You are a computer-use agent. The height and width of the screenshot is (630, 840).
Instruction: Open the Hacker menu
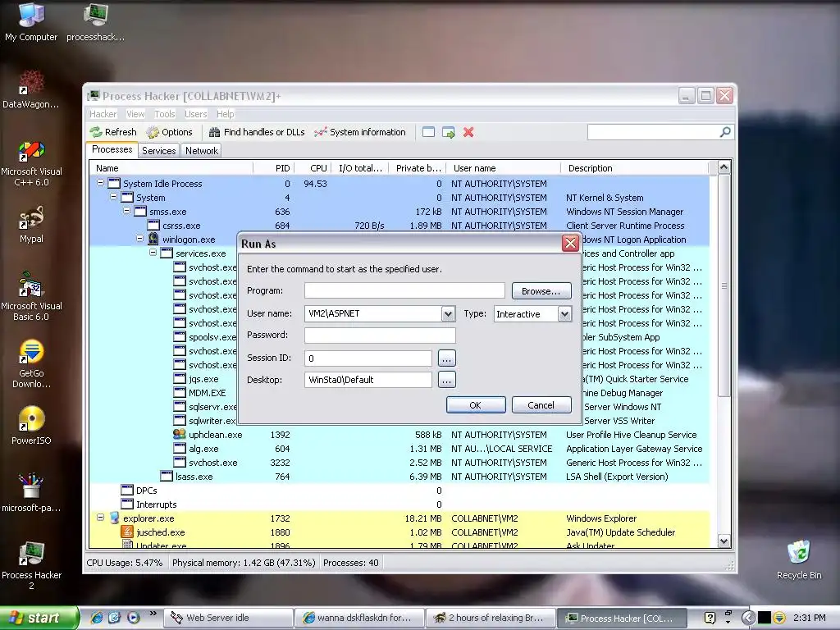tap(103, 114)
